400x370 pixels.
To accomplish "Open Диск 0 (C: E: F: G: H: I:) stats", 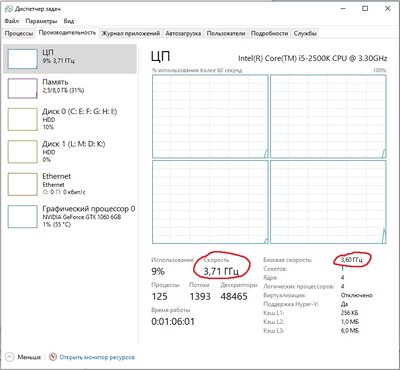I will [70, 119].
